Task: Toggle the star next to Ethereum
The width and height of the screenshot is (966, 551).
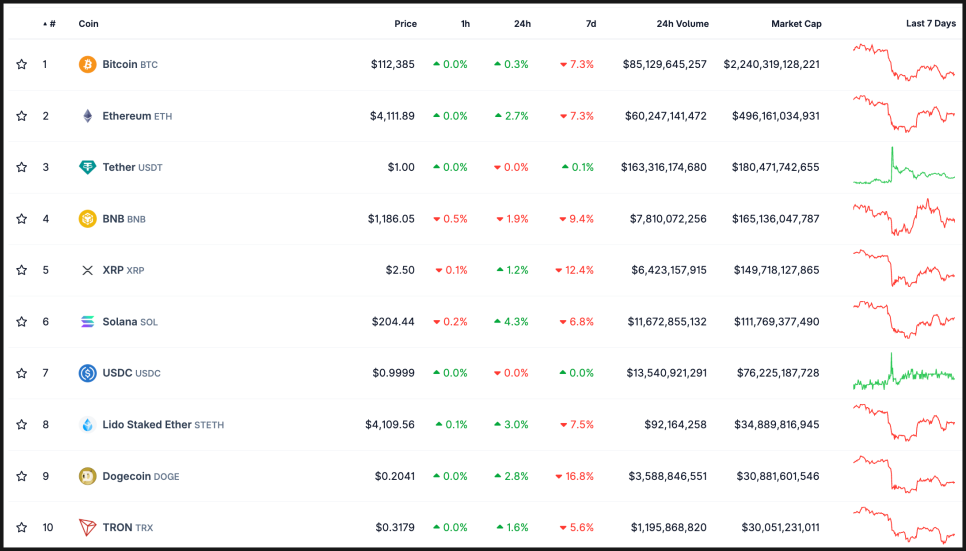Action: click(22, 116)
